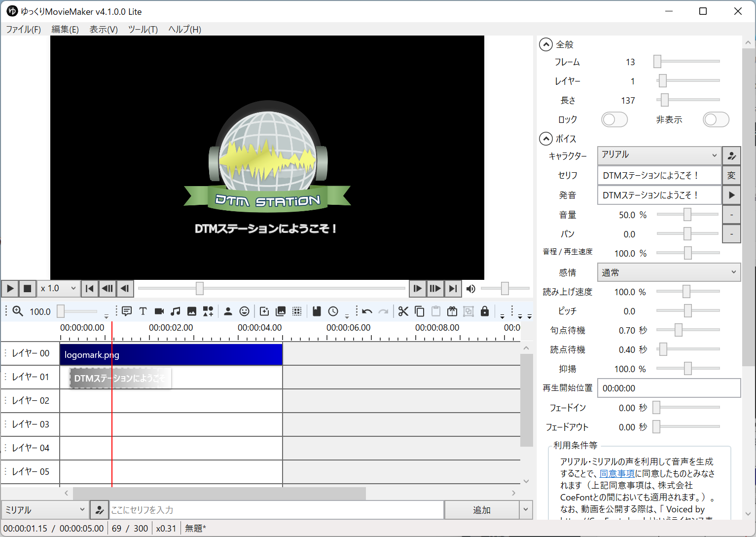The width and height of the screenshot is (756, 537).
Task: Click the dotted grid toolbar icon
Action: [x=297, y=311]
